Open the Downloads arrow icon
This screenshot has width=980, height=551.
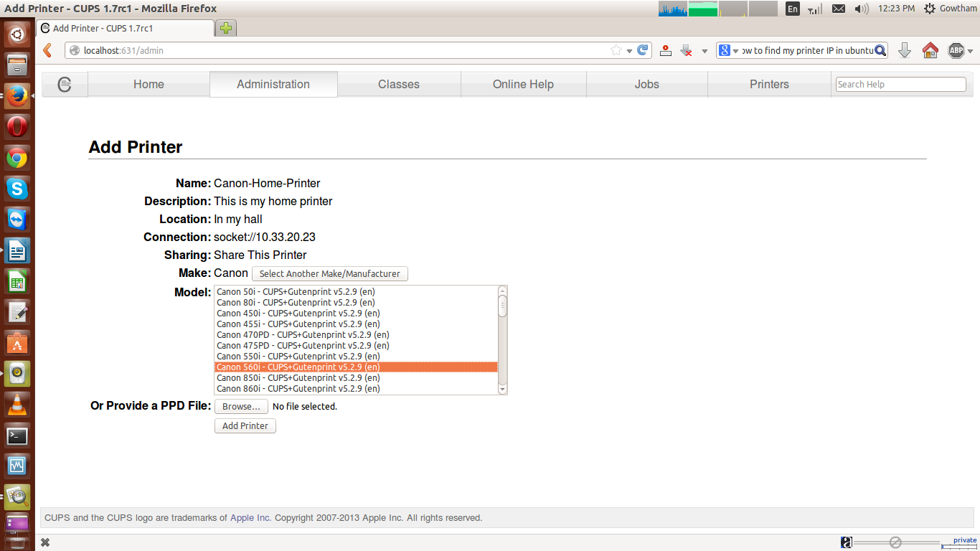click(x=905, y=50)
